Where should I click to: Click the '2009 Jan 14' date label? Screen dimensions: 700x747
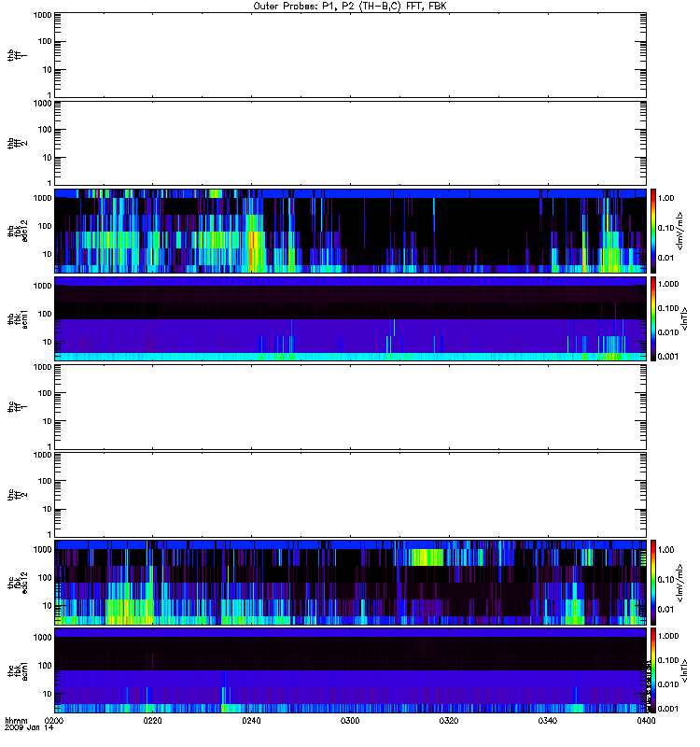29,727
